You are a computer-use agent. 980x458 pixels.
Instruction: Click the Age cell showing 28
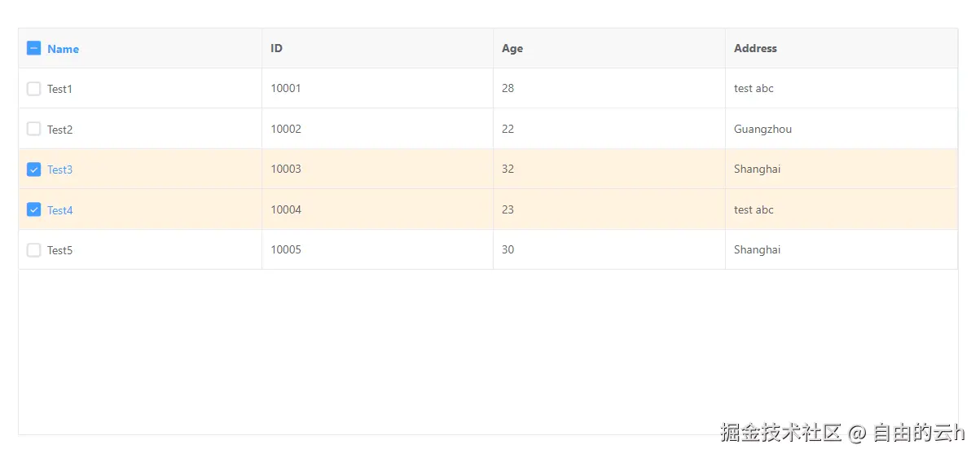508,89
